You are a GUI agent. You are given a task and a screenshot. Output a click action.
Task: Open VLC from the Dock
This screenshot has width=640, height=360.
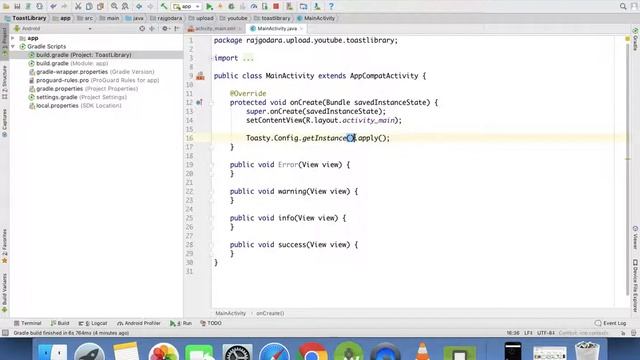[422, 351]
